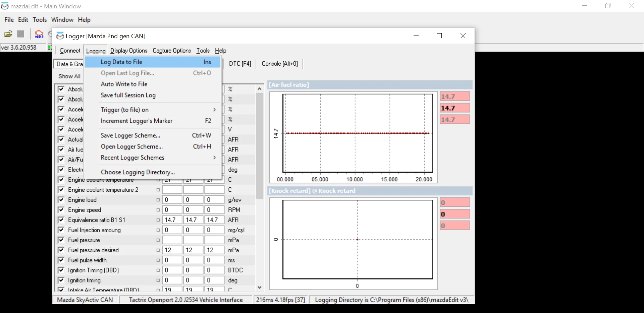The image size is (644, 313).
Task: Choose Auto Write to File
Action: coord(153,84)
